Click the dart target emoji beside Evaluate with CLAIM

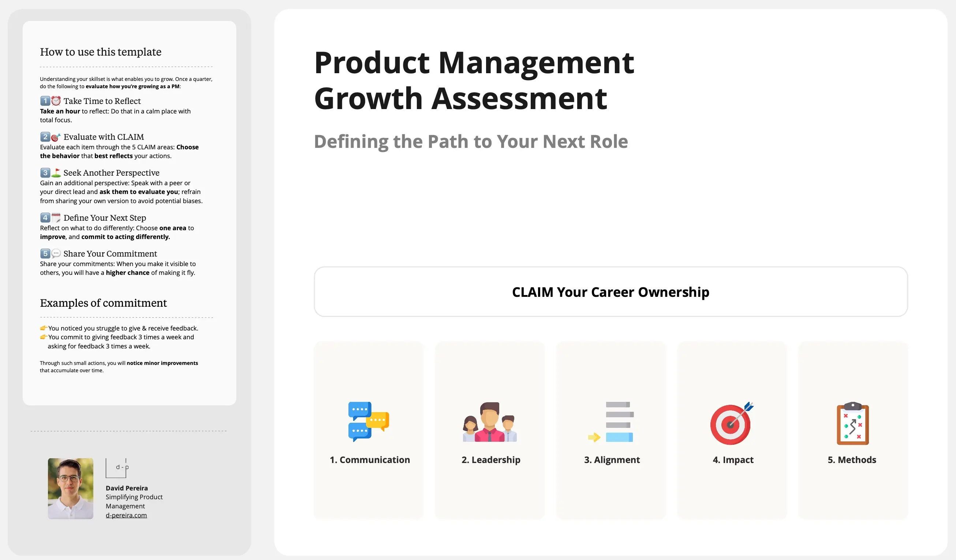click(x=56, y=137)
